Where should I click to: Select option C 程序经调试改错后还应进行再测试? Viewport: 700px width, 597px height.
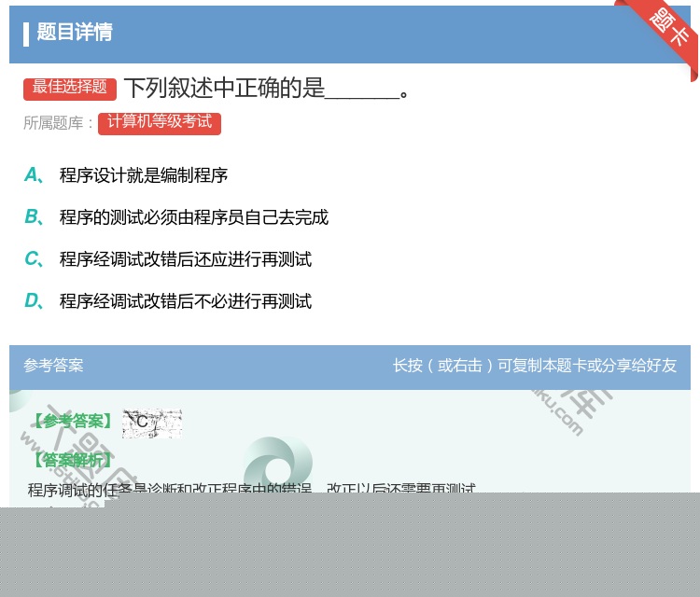[x=168, y=259]
